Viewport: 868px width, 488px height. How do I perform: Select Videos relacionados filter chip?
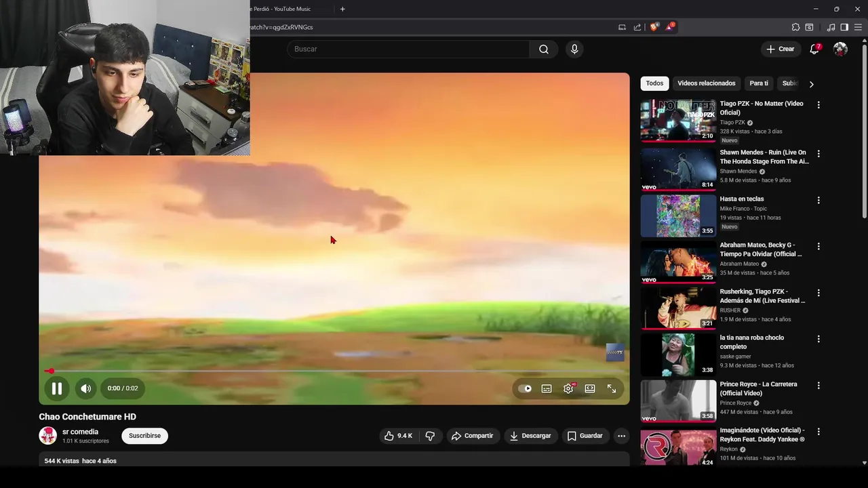tap(707, 83)
